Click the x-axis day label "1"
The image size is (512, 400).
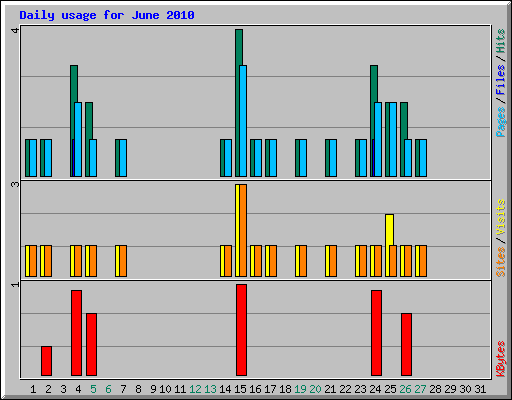click(x=33, y=389)
